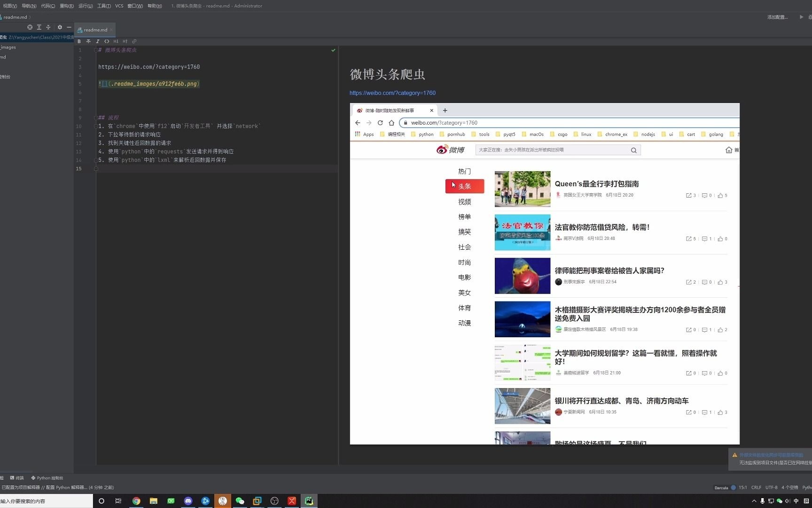Open File Explorer from the taskbar

[x=154, y=501]
